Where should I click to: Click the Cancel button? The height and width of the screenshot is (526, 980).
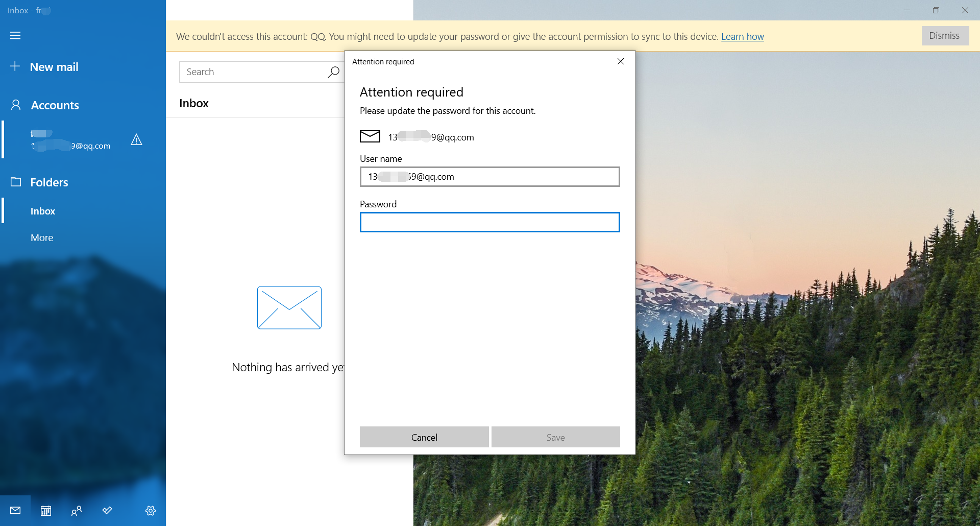424,437
